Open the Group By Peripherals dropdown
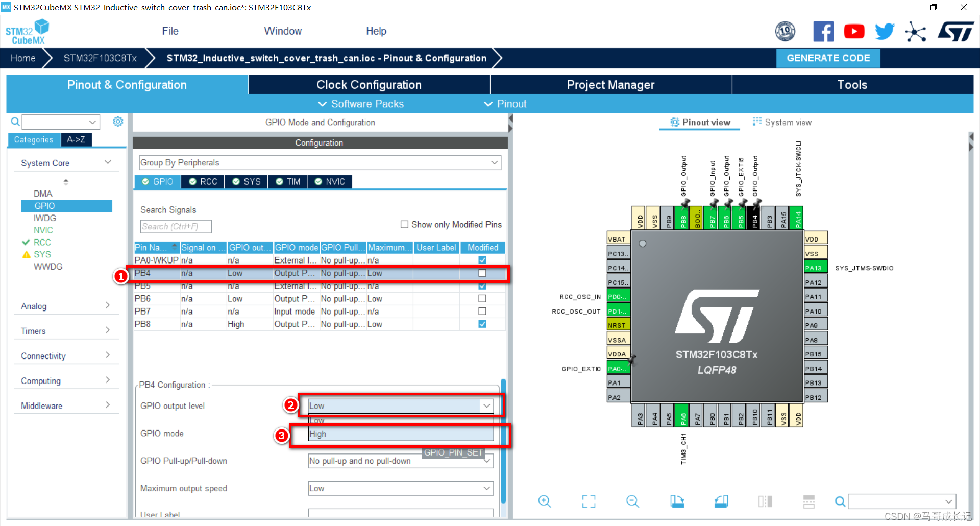This screenshot has width=980, height=526. coord(320,162)
